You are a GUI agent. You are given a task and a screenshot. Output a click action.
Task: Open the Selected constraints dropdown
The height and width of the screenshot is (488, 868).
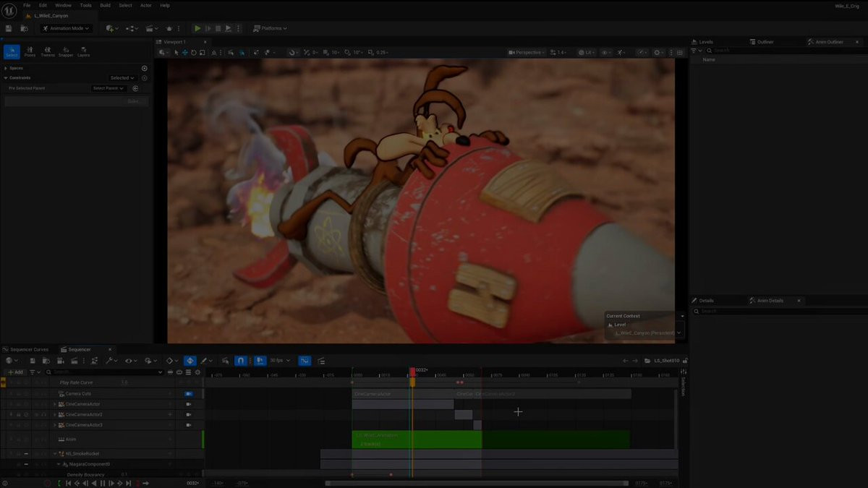coord(122,78)
